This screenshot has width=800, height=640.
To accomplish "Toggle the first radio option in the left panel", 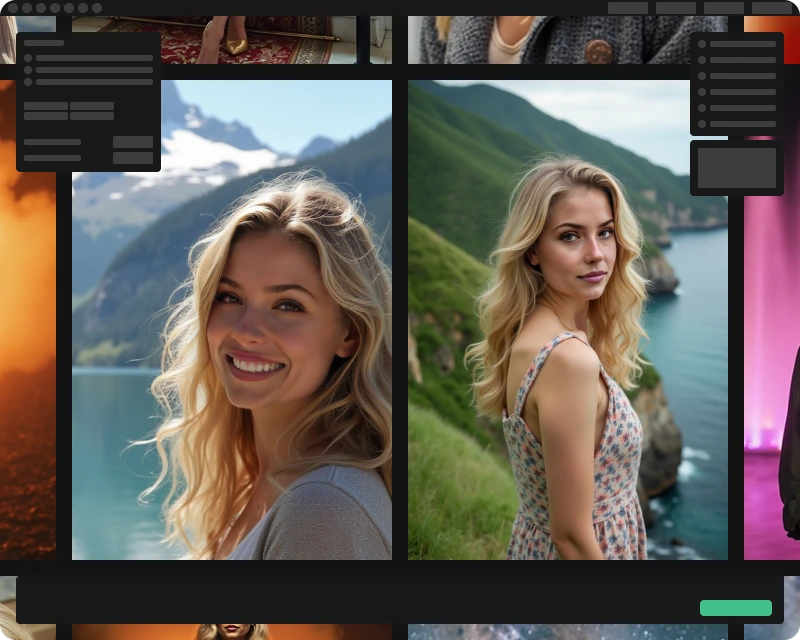I will (x=28, y=58).
